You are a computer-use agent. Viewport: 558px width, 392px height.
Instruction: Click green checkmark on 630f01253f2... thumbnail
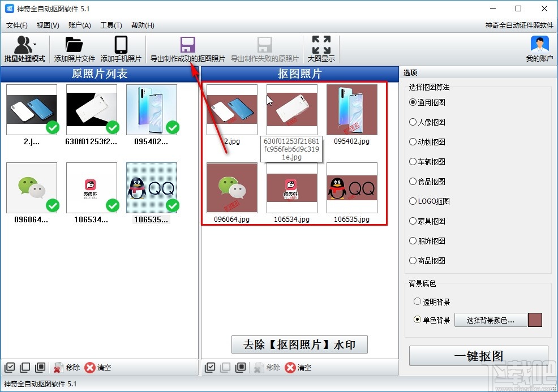(113, 127)
